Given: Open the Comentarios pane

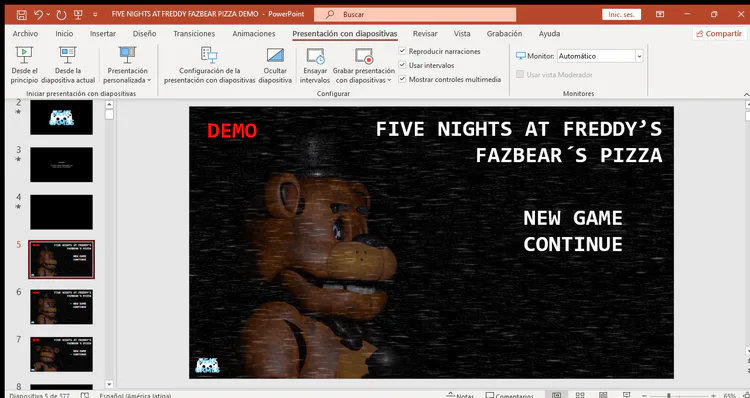Looking at the screenshot, I should pyautogui.click(x=509, y=396).
